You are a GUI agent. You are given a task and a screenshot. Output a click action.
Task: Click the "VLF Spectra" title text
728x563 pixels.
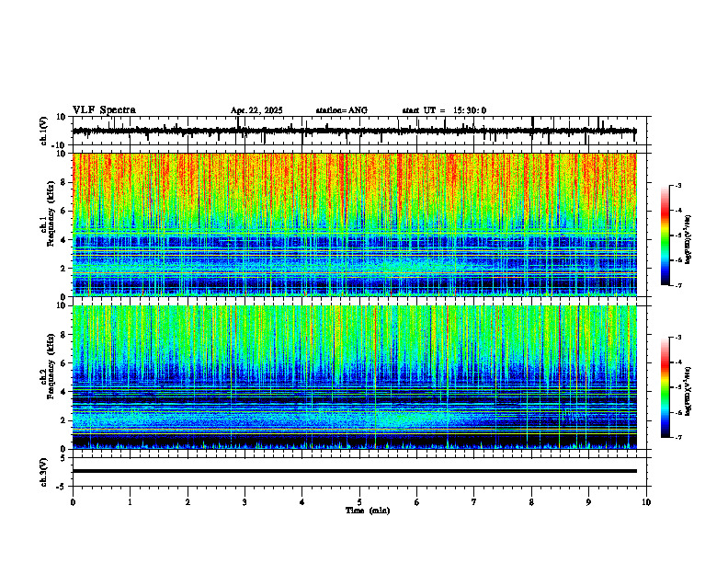coord(104,110)
